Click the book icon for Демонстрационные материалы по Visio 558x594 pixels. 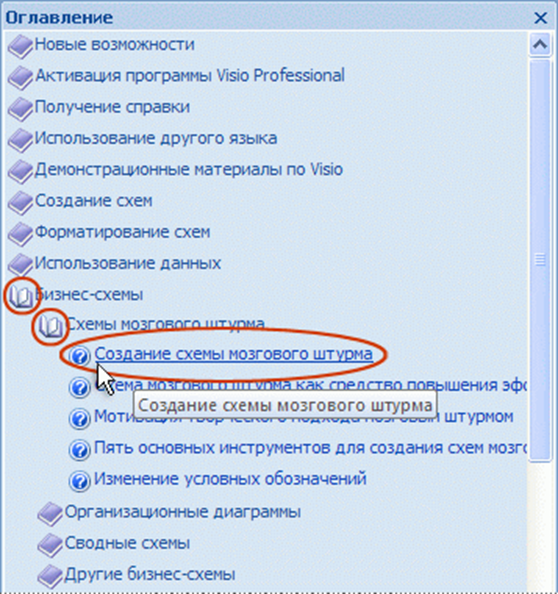(x=20, y=172)
